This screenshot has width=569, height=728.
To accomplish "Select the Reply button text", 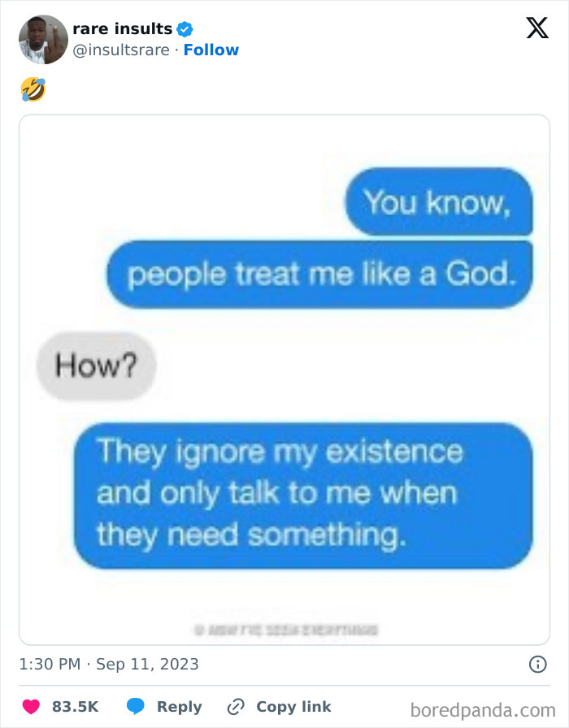I will click(180, 707).
